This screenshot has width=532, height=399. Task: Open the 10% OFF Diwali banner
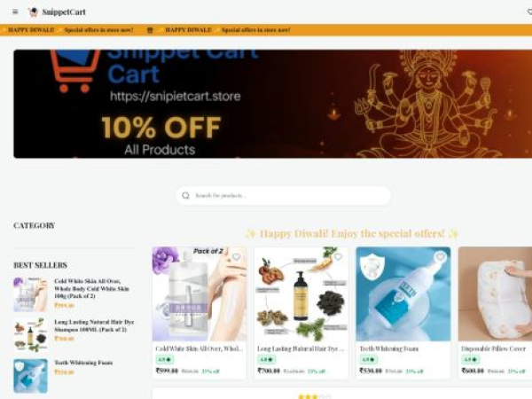click(273, 104)
